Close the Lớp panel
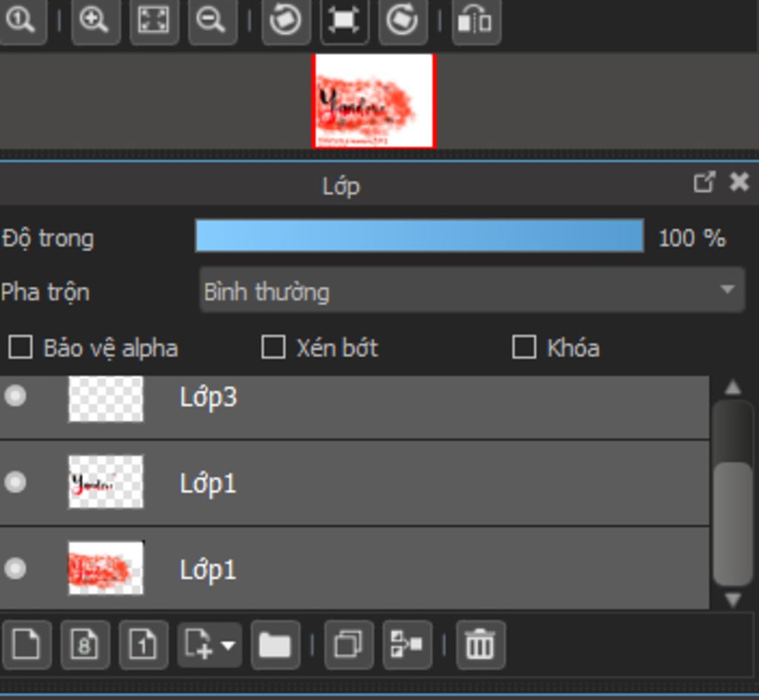 click(739, 182)
